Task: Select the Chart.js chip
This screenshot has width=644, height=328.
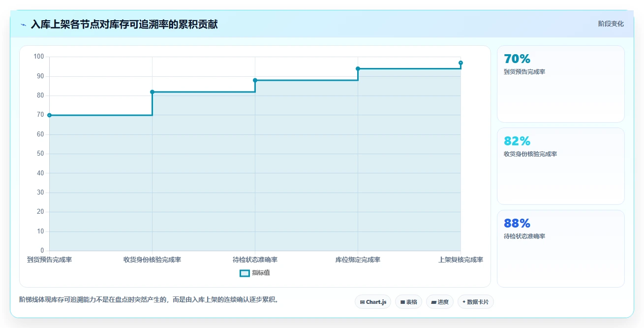Action: (373, 302)
